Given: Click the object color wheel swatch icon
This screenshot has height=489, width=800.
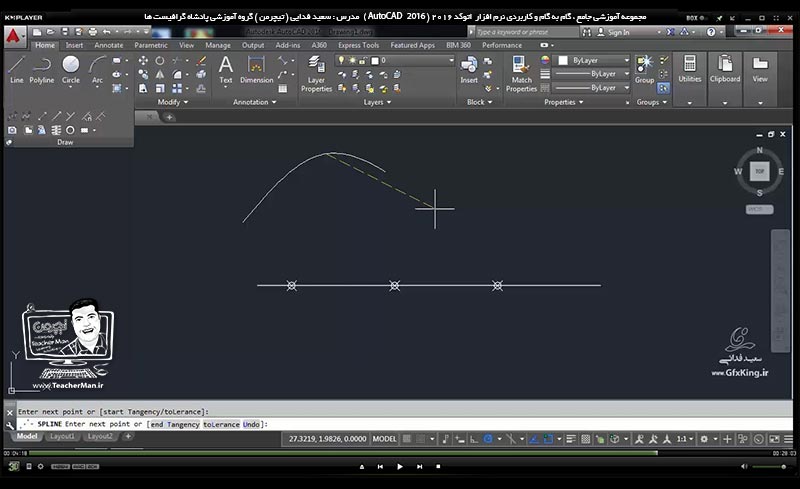Looking at the screenshot, I should (545, 60).
